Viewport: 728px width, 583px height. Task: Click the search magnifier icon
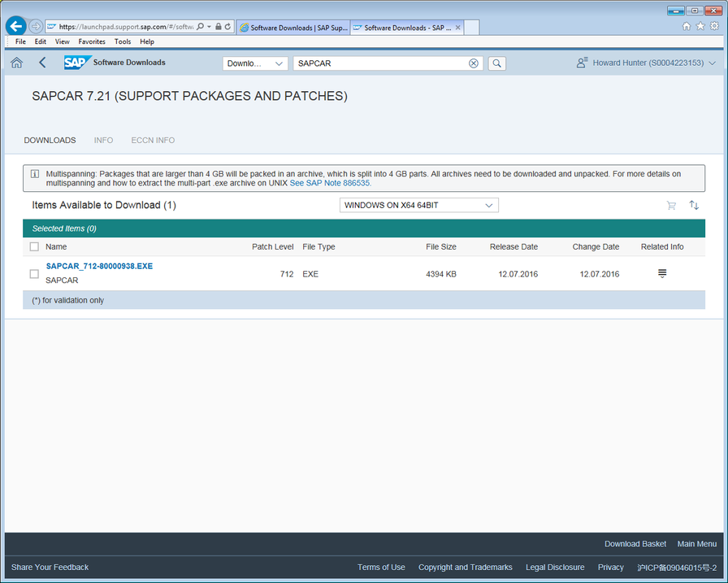click(x=496, y=63)
